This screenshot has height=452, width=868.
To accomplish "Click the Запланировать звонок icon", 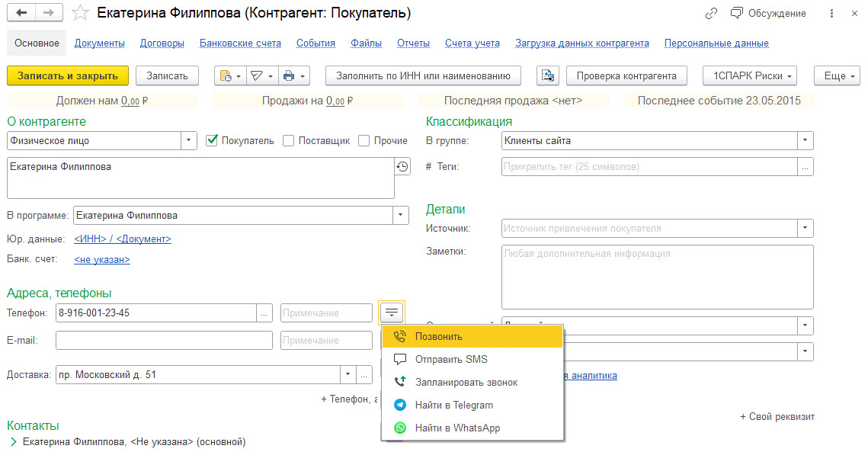I will (x=399, y=382).
